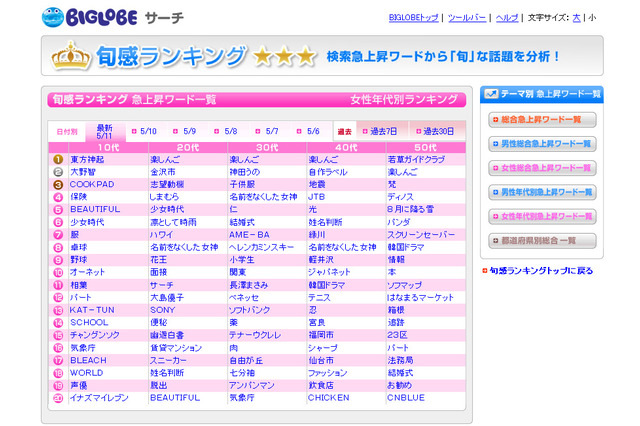Switch to the 5/6 date tab
This screenshot has width=640, height=426.
308,131
